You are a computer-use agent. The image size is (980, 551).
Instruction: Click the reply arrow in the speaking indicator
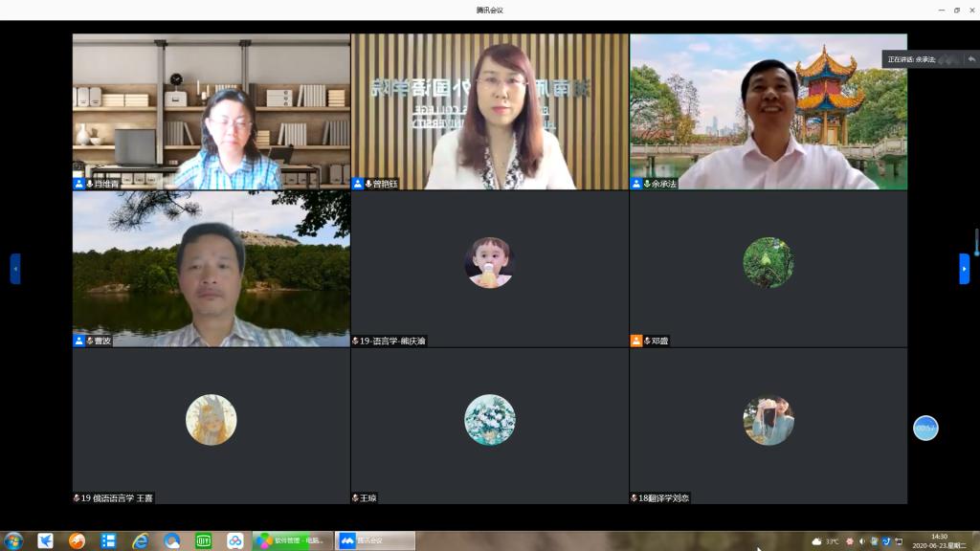click(x=971, y=59)
